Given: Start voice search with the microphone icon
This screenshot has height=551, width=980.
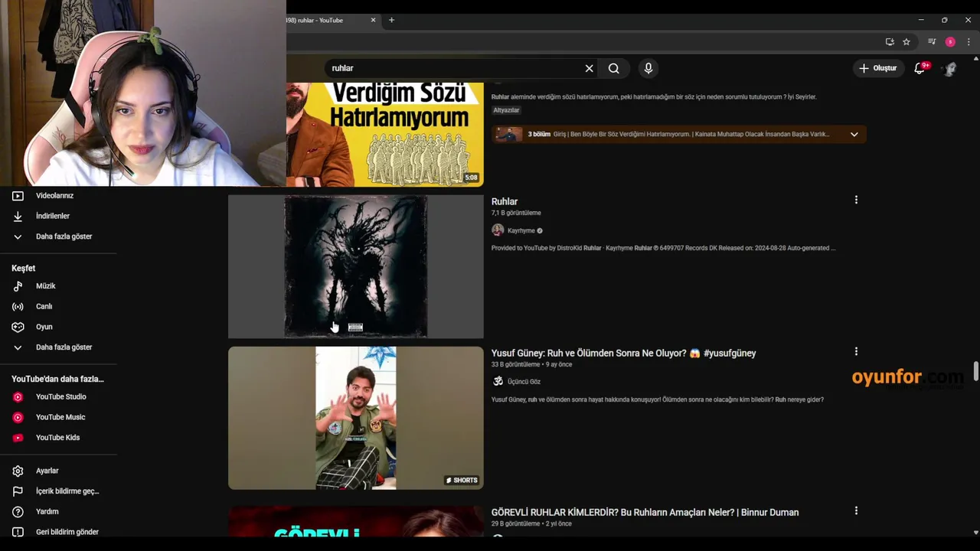Looking at the screenshot, I should pos(648,68).
